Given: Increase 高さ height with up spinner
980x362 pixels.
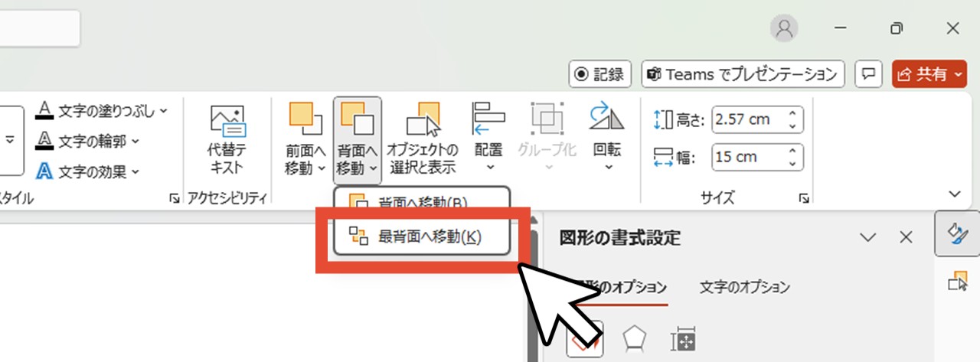Looking at the screenshot, I should coord(794,113).
